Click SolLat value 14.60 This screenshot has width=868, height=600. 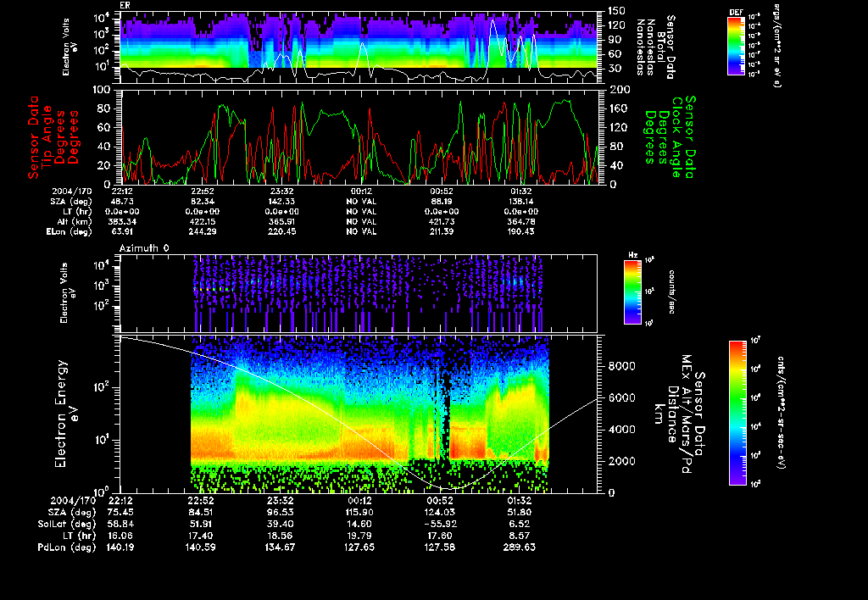[x=359, y=524]
